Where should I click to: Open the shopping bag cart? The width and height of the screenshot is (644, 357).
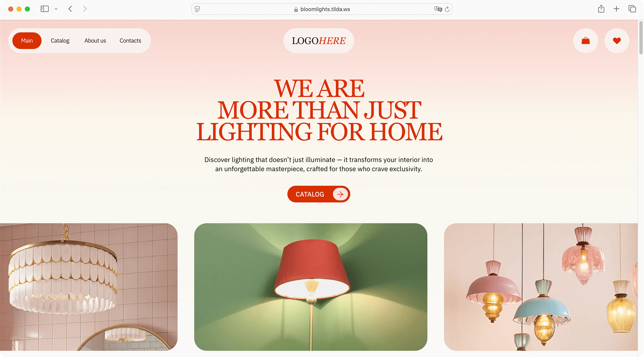click(x=585, y=41)
